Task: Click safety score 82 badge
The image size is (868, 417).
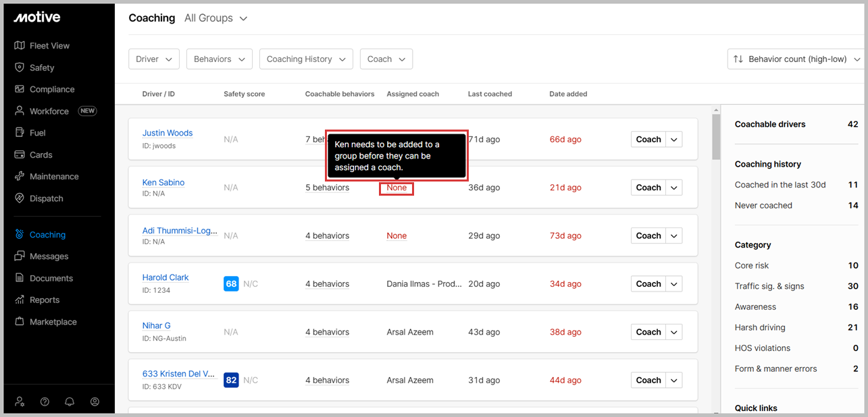Action: click(x=231, y=380)
